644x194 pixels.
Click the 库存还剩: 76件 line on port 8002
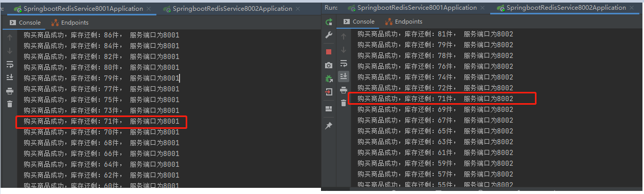(435, 66)
